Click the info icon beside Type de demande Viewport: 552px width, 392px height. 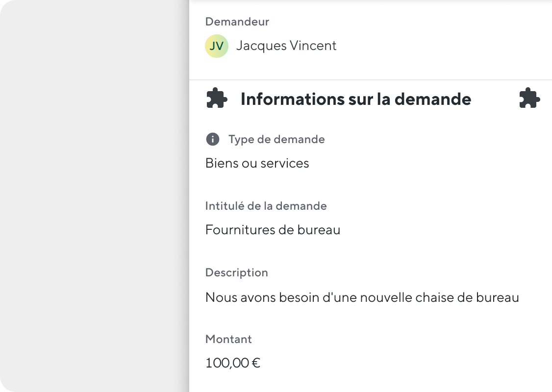(213, 139)
